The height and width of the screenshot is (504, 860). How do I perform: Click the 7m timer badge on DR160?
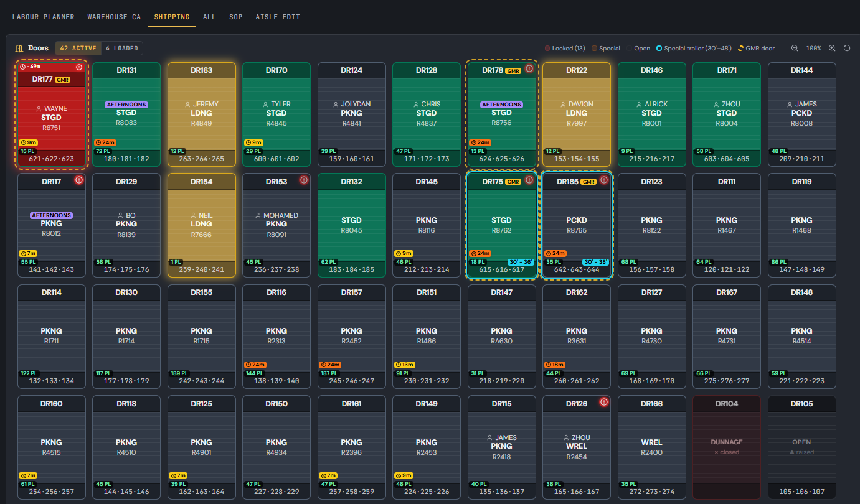(x=28, y=475)
